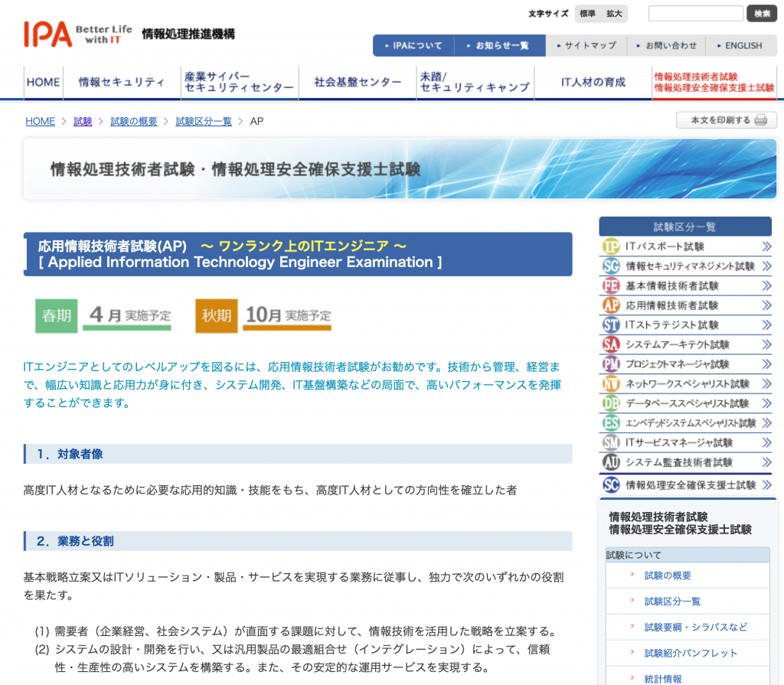784x685 pixels.
Task: Click the AP icon for 応用情報技術者試験
Action: pos(610,305)
